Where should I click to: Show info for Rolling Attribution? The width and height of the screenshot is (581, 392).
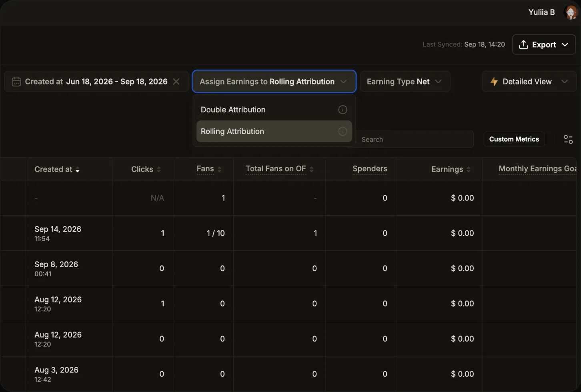[343, 131]
